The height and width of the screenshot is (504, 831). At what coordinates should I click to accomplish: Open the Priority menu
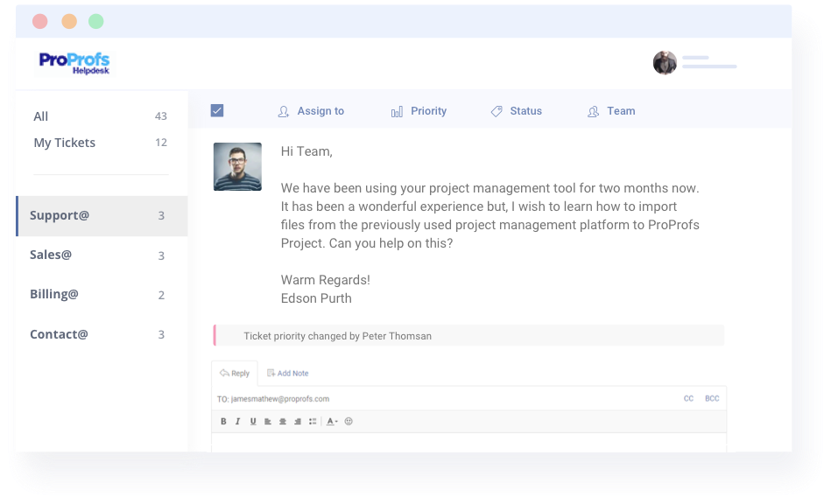click(x=419, y=111)
